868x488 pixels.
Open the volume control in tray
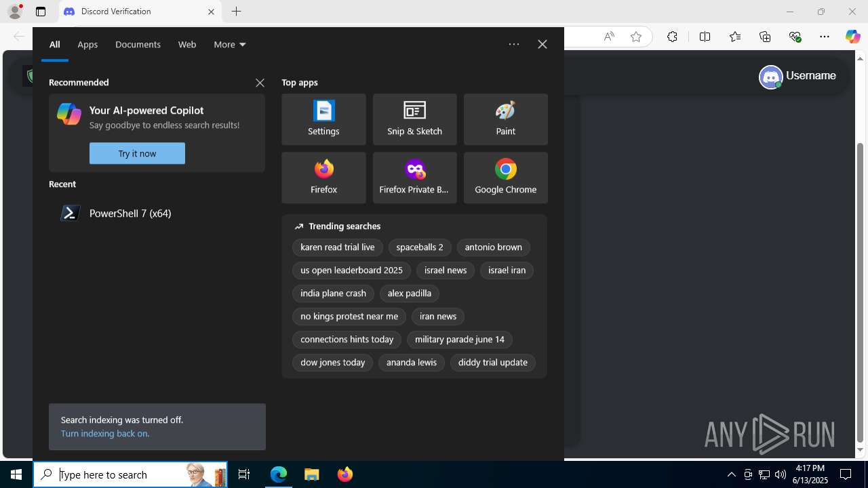(780, 474)
